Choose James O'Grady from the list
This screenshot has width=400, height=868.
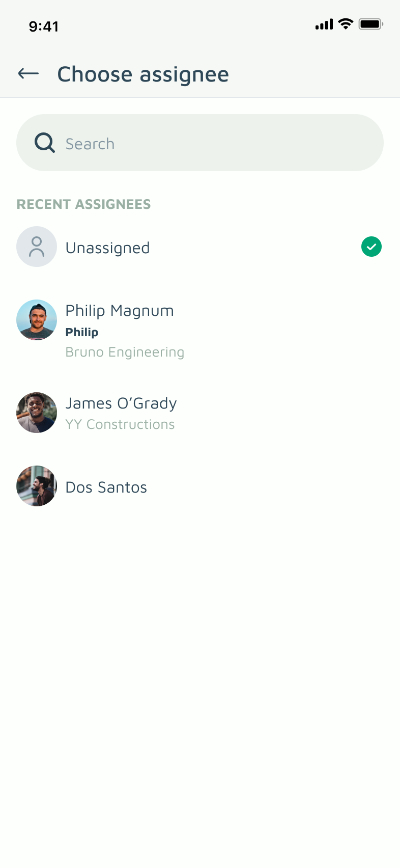pos(200,413)
